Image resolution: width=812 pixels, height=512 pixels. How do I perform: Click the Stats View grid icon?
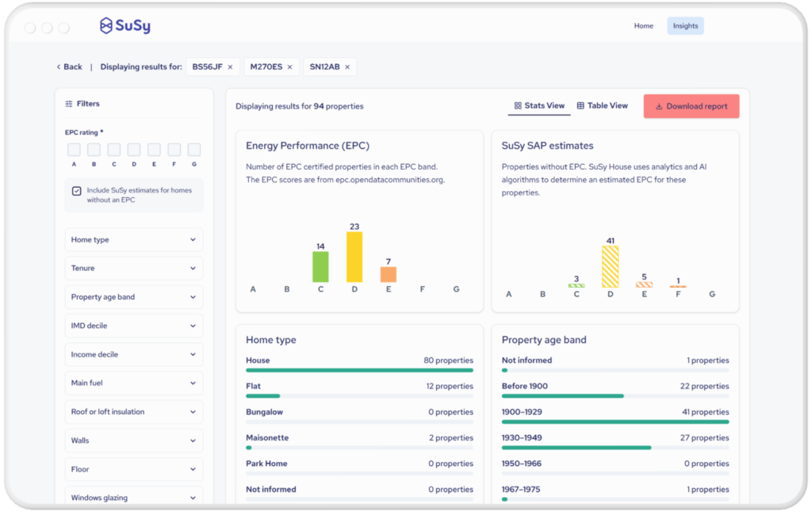click(518, 105)
